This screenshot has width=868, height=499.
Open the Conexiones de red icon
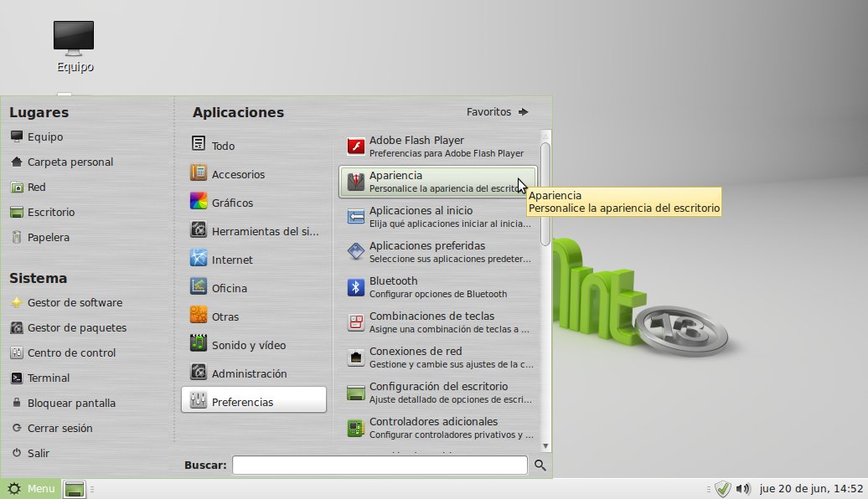pyautogui.click(x=358, y=357)
